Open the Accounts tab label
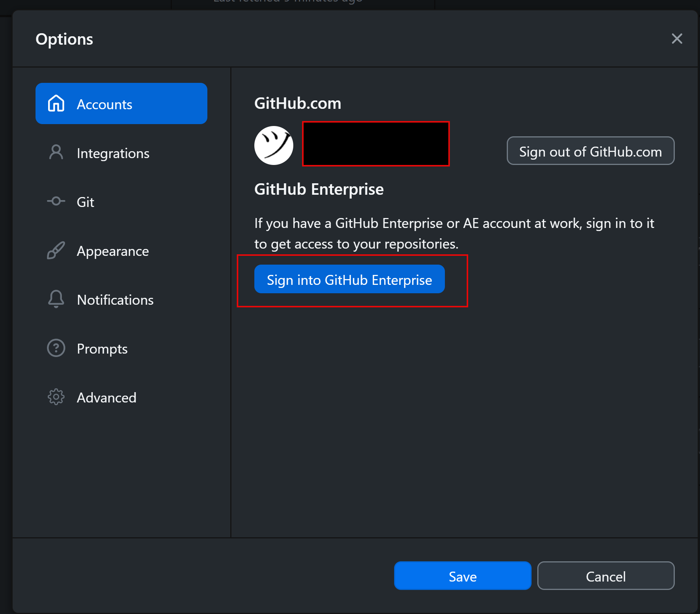 click(104, 104)
